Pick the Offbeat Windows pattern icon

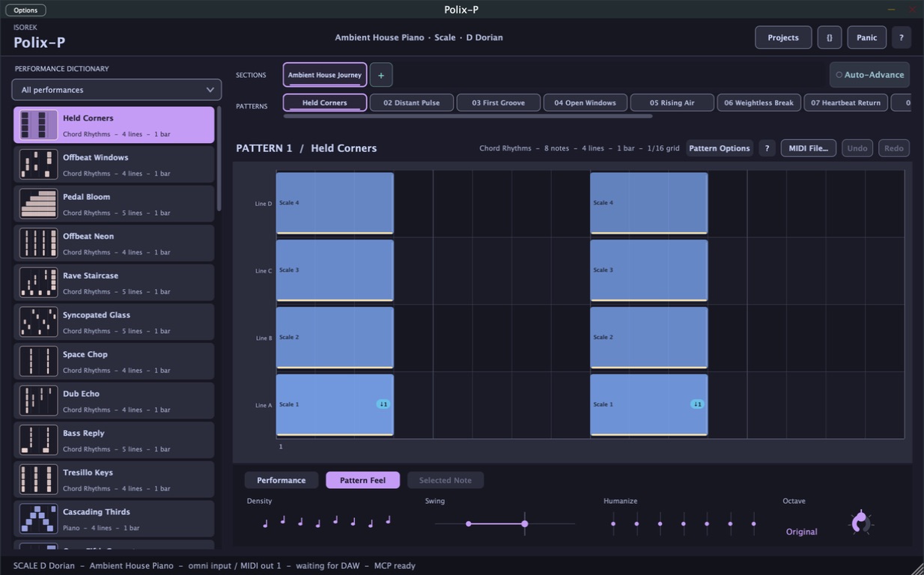(38, 165)
